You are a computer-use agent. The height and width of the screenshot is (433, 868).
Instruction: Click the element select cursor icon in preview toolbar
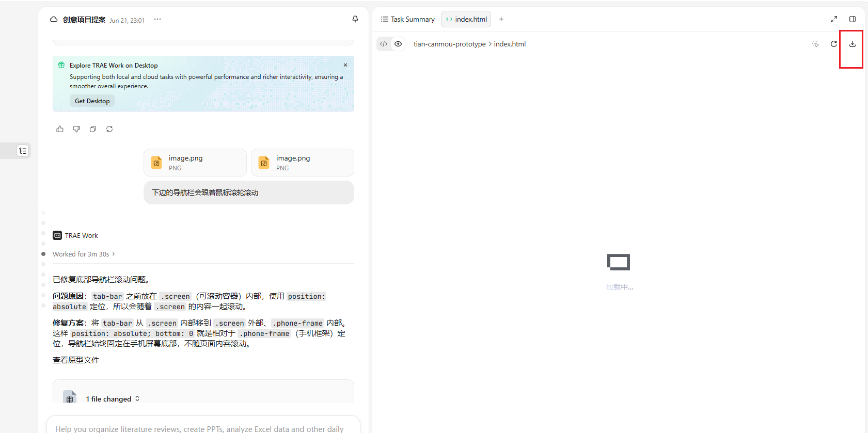point(815,44)
